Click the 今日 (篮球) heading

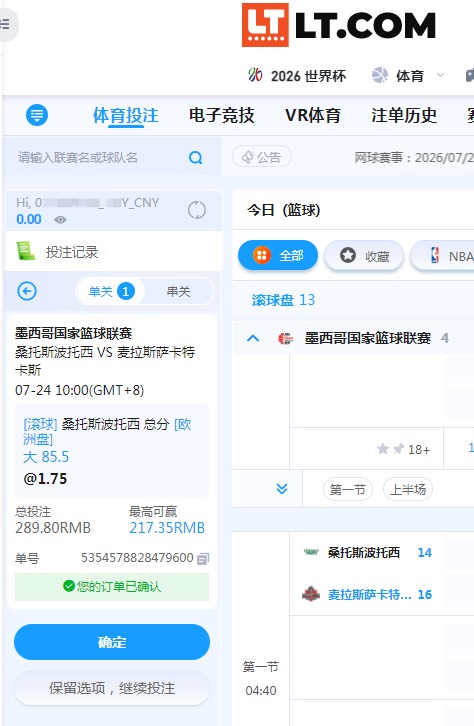tap(284, 210)
